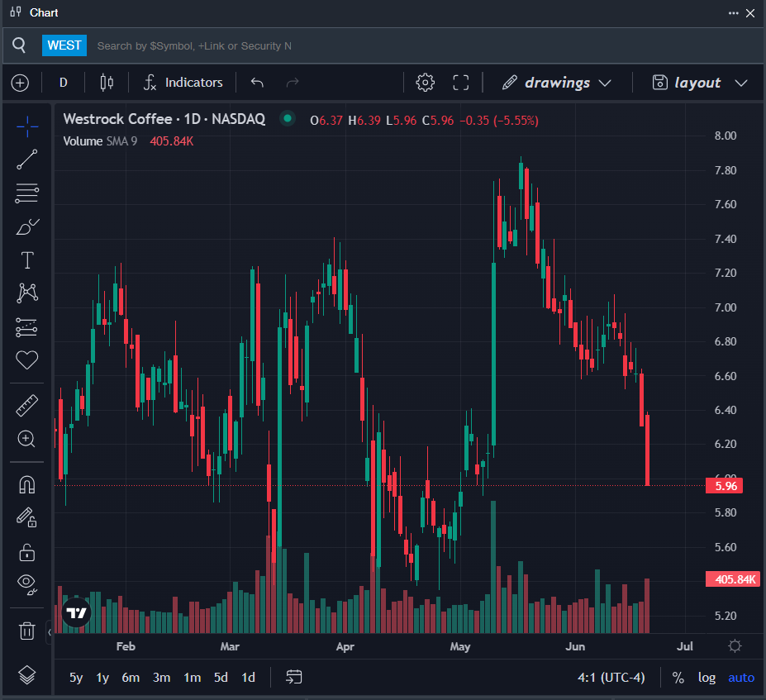This screenshot has width=766, height=700.
Task: Open the candlestick chart type selector
Action: (x=106, y=83)
